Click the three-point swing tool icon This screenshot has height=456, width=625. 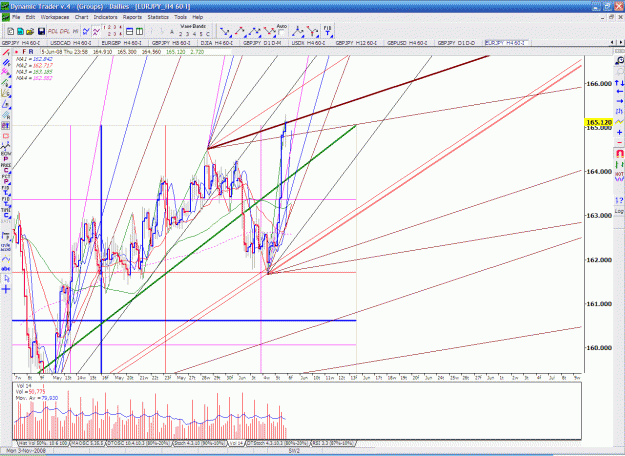(254, 31)
